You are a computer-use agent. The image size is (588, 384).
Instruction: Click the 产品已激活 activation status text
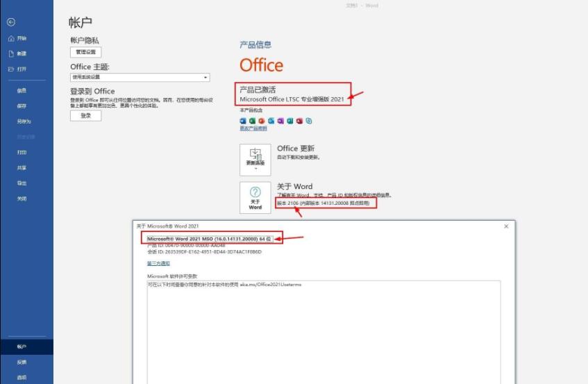click(x=258, y=90)
